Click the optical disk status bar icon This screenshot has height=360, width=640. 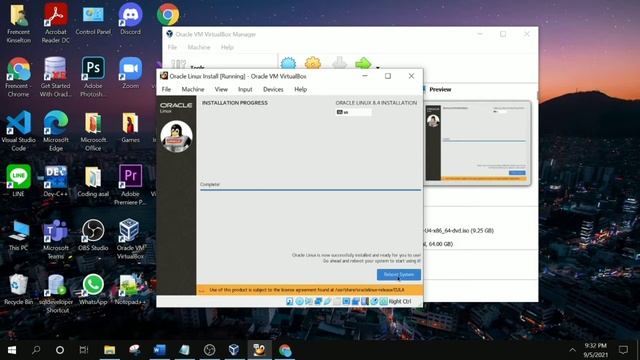point(299,301)
